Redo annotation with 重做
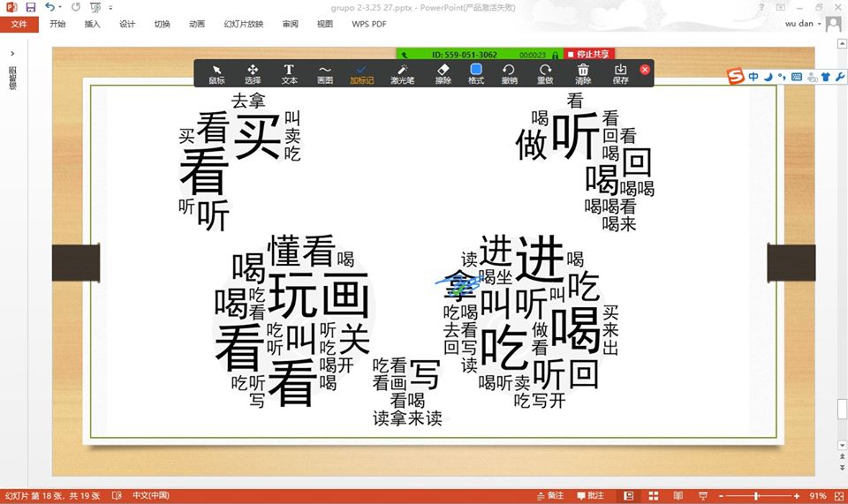Image resolution: width=848 pixels, height=504 pixels. click(x=545, y=74)
